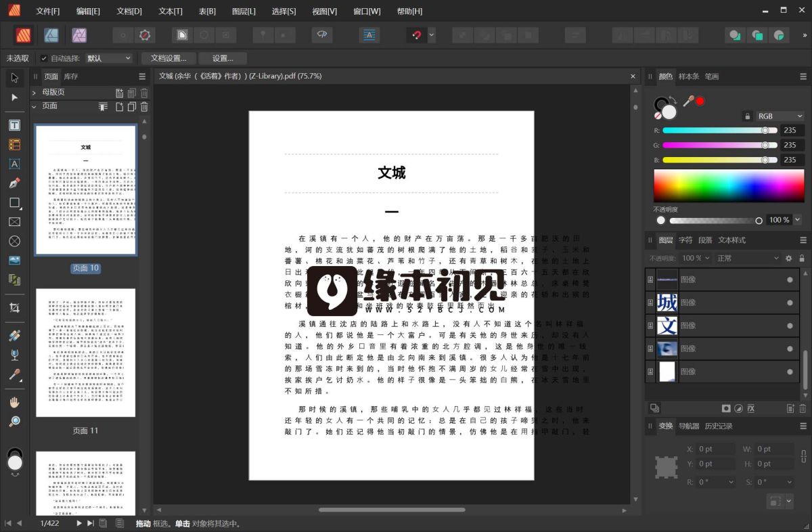
Task: Open the 视图[V] menu
Action: click(324, 11)
